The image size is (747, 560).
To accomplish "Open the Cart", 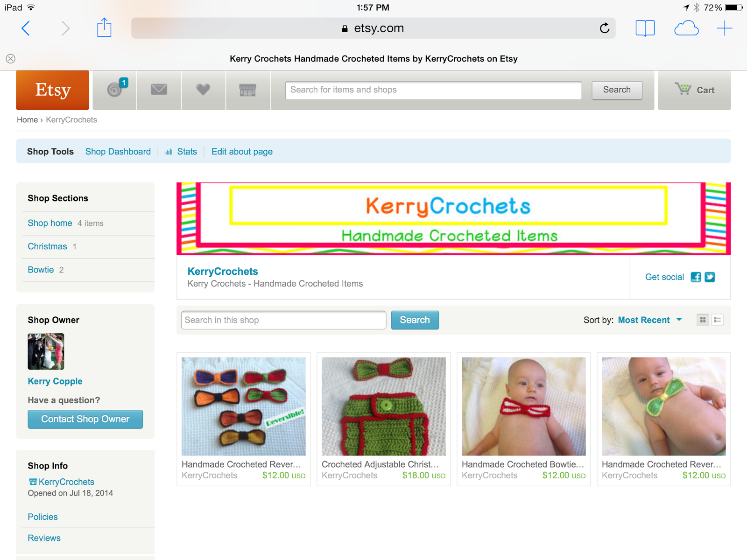I will [x=694, y=90].
